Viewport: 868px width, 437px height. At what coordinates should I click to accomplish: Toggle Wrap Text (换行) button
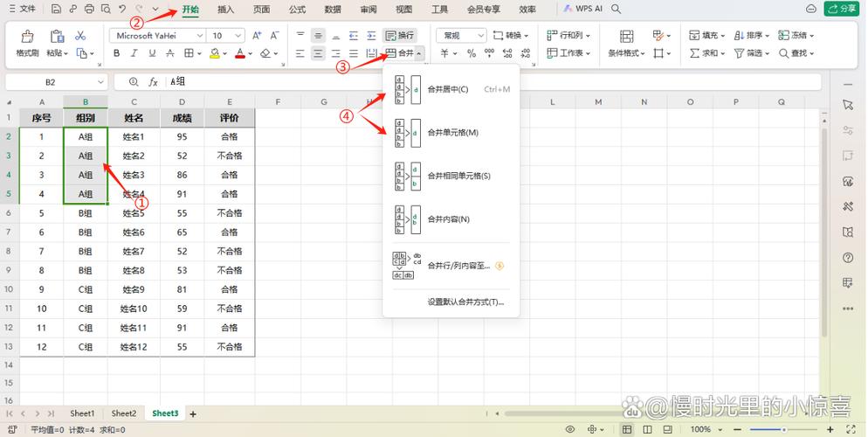[x=400, y=36]
